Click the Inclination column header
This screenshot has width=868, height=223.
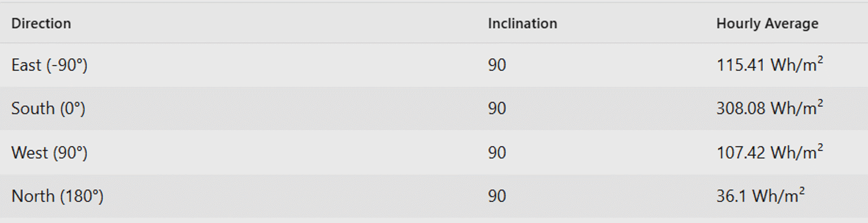pos(522,23)
